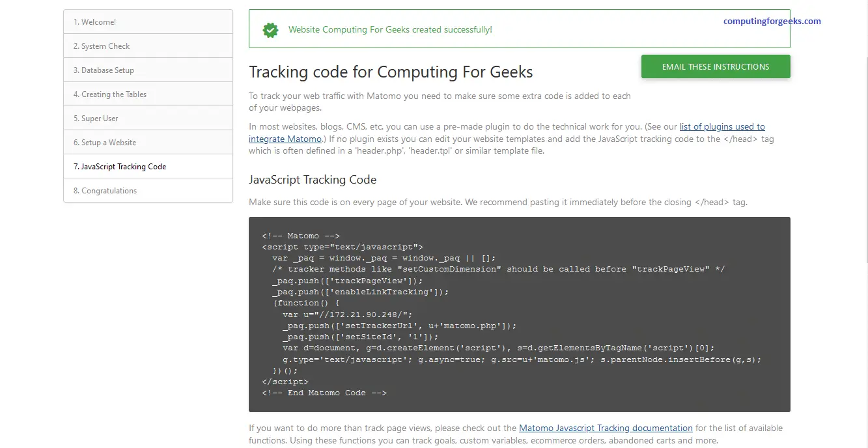The image size is (868, 448).
Task: Select the JavaScript tracking code block
Action: click(x=519, y=314)
